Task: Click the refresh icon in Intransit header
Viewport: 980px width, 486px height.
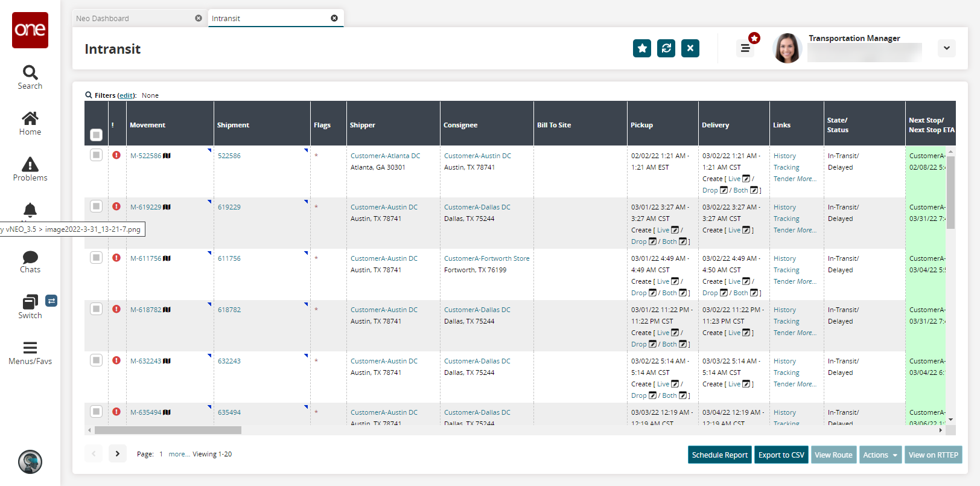Action: coord(666,48)
